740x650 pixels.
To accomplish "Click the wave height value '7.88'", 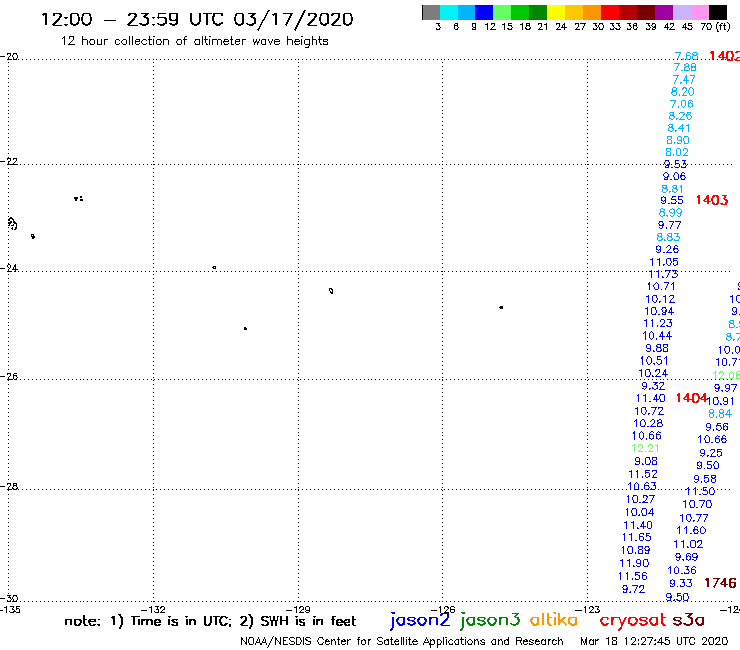I will [x=685, y=68].
